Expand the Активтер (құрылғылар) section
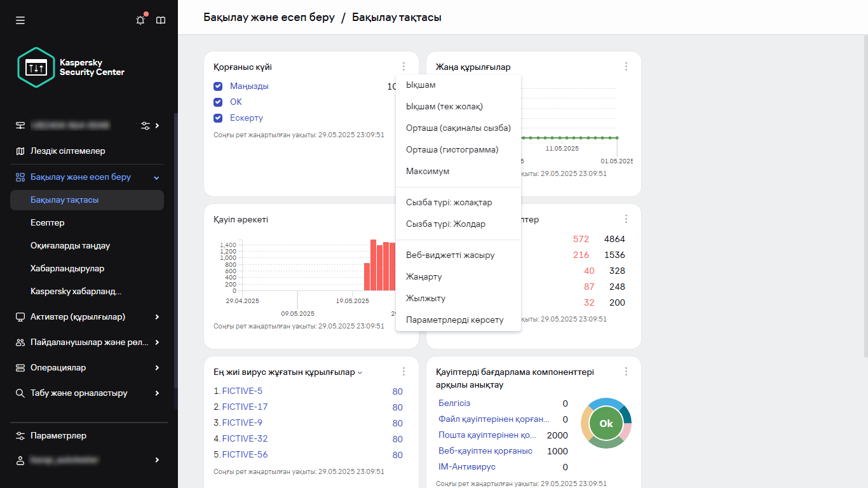The height and width of the screenshot is (488, 868). pyautogui.click(x=157, y=316)
